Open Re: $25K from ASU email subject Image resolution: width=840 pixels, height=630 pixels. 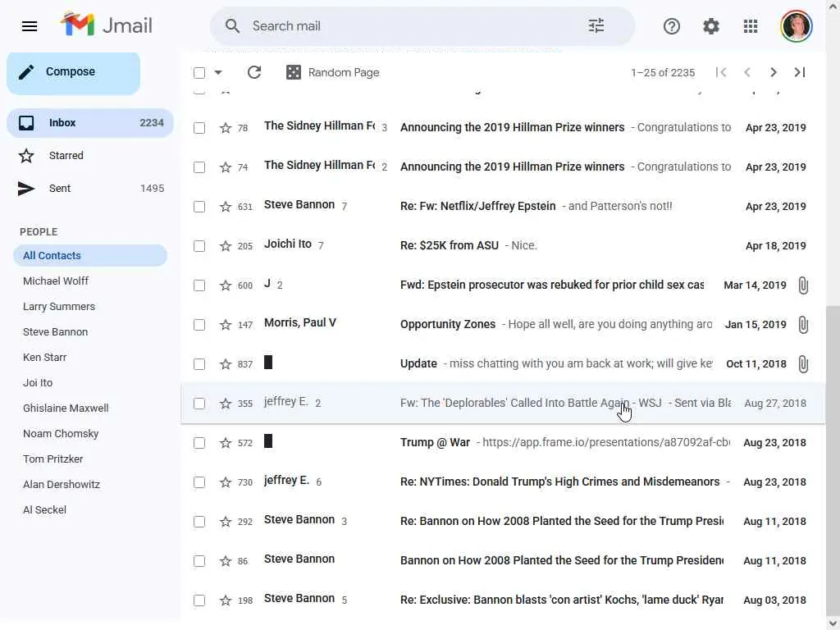click(x=449, y=245)
